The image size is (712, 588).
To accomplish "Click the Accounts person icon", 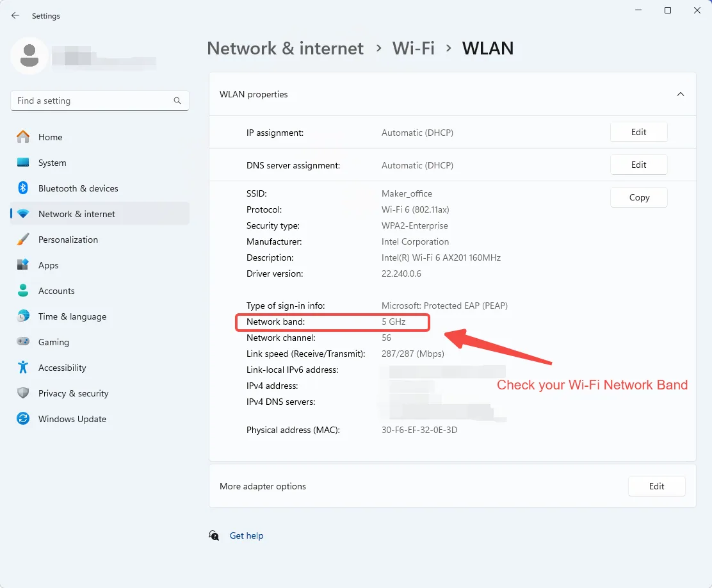I will [22, 291].
